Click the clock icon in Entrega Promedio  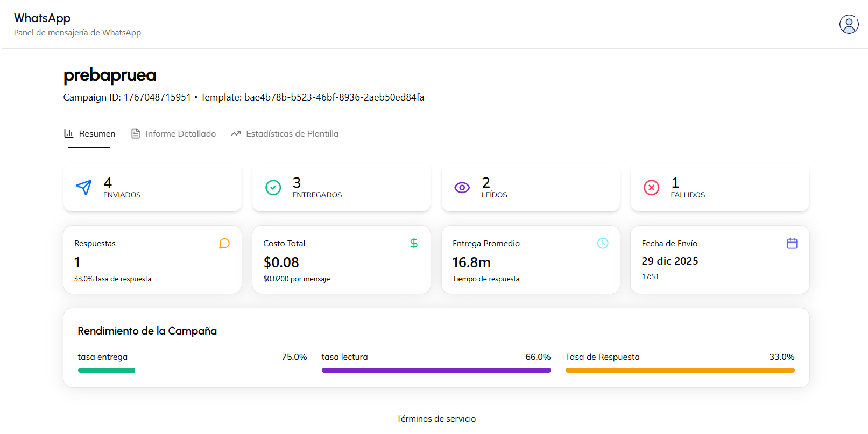point(603,244)
